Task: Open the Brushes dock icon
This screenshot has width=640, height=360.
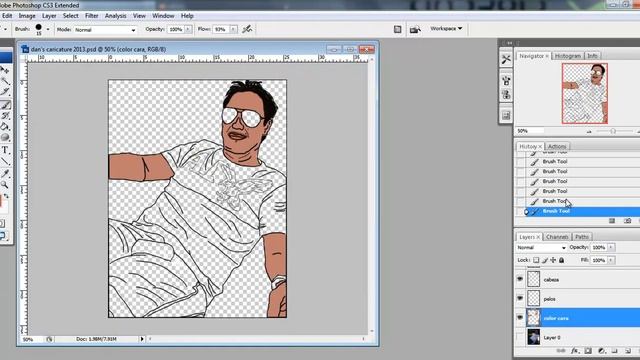Action: point(506,80)
